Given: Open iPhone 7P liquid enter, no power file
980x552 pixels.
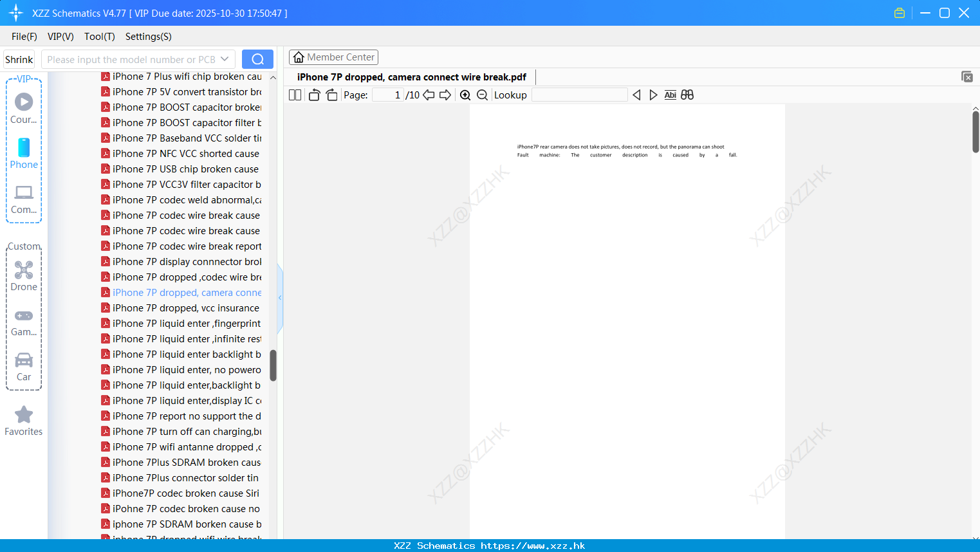Looking at the screenshot, I should coord(181,370).
